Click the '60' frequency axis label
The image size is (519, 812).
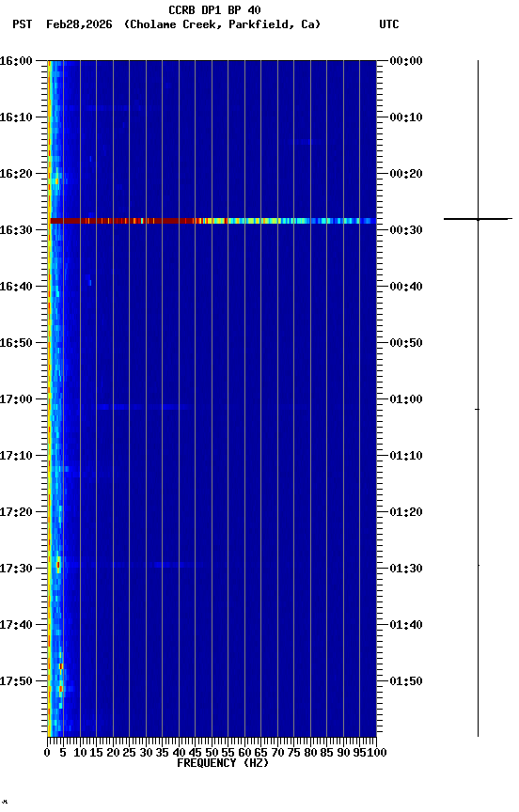(244, 753)
